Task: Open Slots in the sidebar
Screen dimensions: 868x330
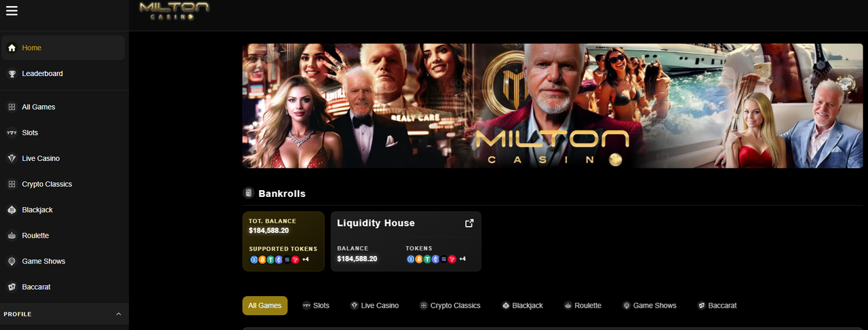Action: click(63, 133)
